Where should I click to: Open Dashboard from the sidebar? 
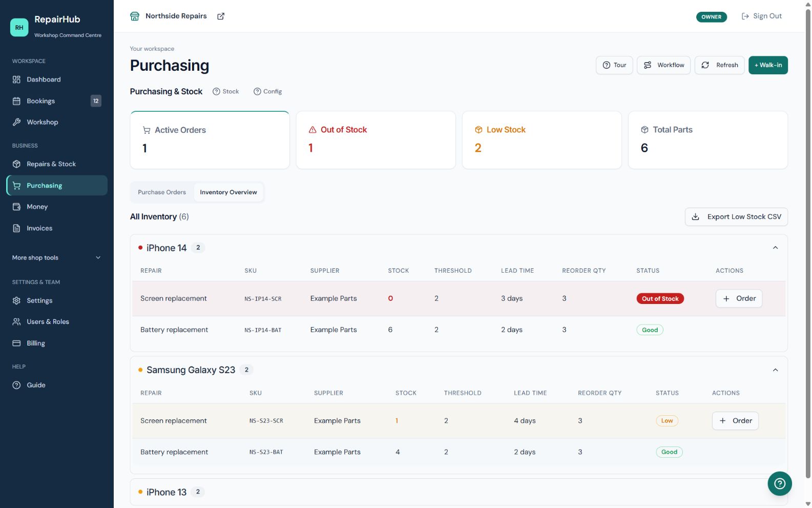pos(57,79)
